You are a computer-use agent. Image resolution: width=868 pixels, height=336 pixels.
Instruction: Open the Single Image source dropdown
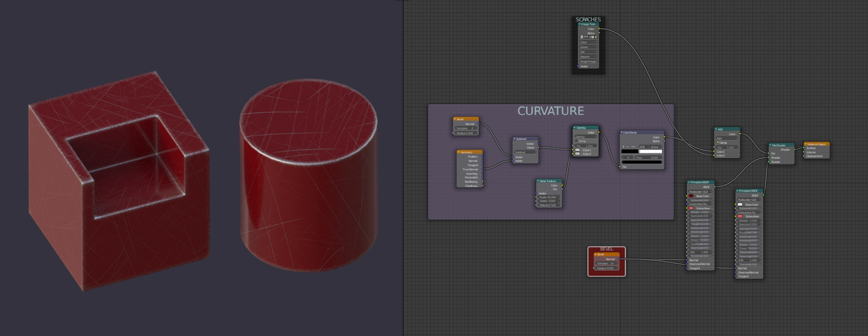[588, 61]
